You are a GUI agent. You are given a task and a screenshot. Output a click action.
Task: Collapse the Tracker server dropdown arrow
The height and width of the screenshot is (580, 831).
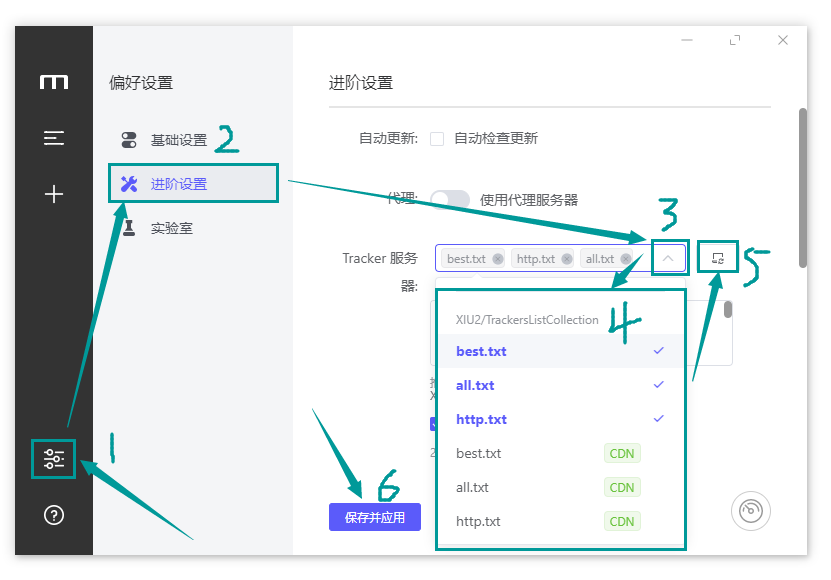(x=668, y=258)
